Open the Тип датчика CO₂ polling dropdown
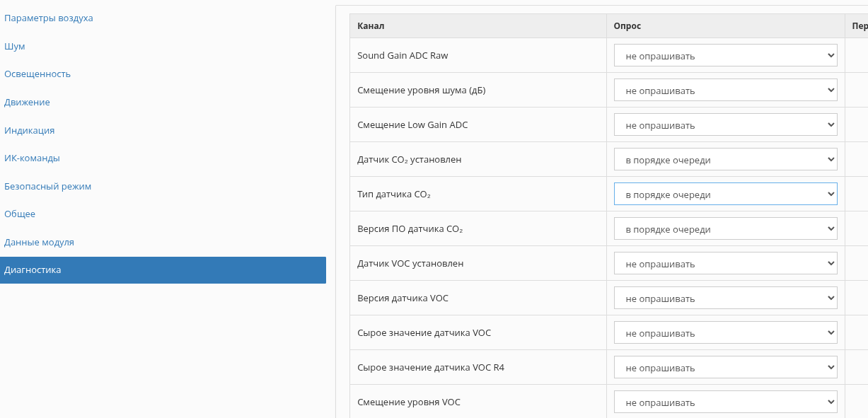The width and height of the screenshot is (868, 418). click(x=725, y=195)
